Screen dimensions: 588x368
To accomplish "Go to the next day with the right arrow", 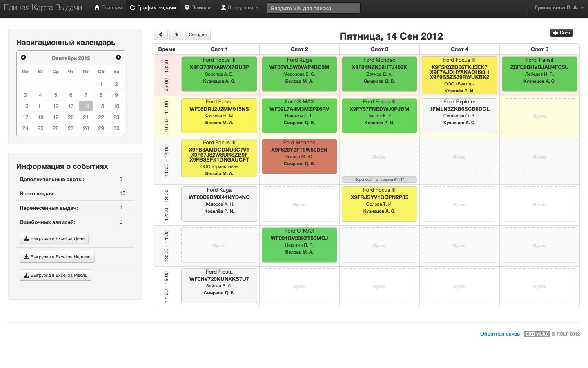I will tap(176, 35).
